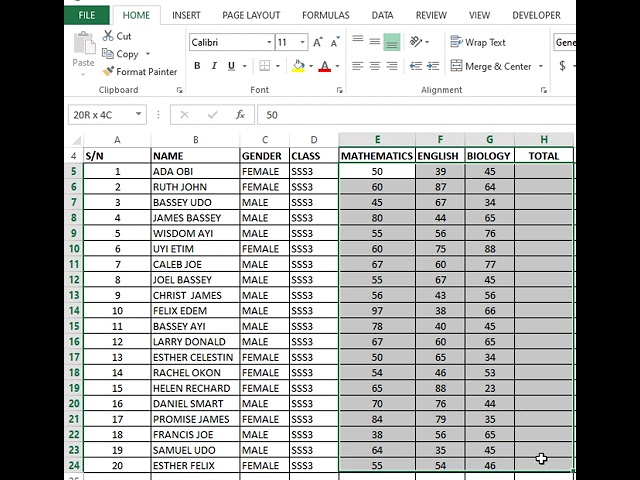Switch to DATA tab

(382, 16)
